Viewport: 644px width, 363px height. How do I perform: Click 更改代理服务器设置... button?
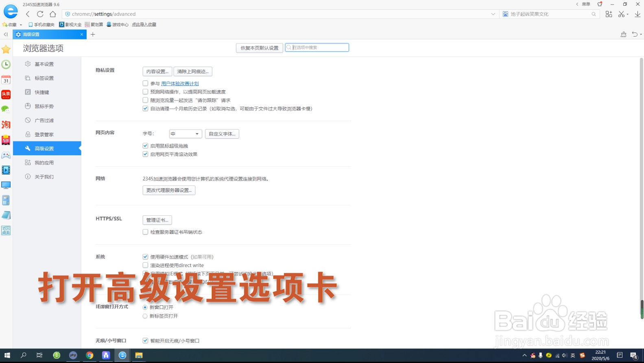click(x=169, y=190)
